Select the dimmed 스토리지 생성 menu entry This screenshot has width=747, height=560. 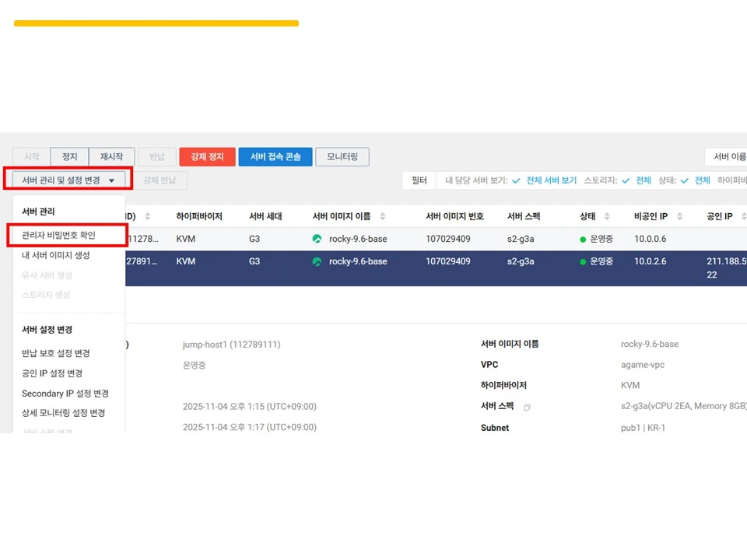coord(46,295)
